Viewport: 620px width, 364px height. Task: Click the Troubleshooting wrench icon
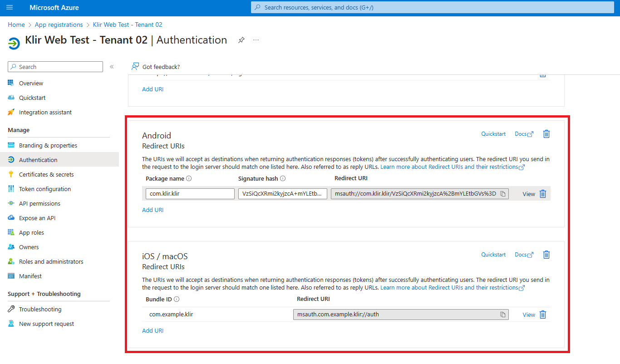[11, 309]
